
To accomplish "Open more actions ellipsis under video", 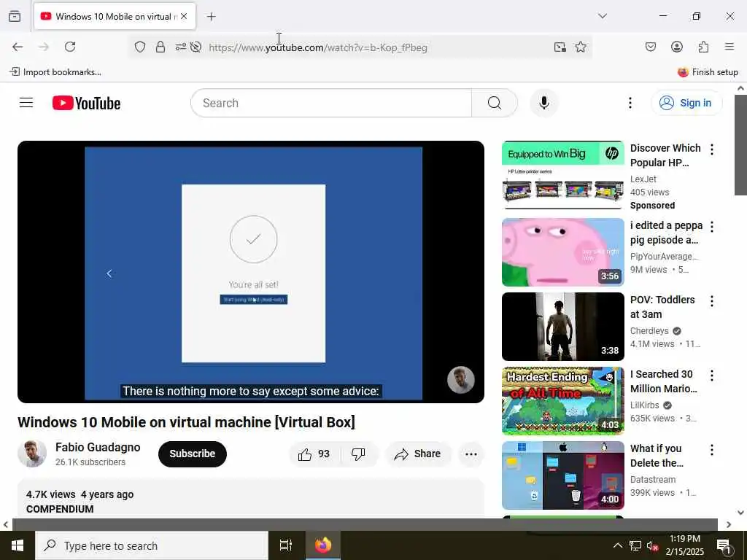I will point(471,454).
